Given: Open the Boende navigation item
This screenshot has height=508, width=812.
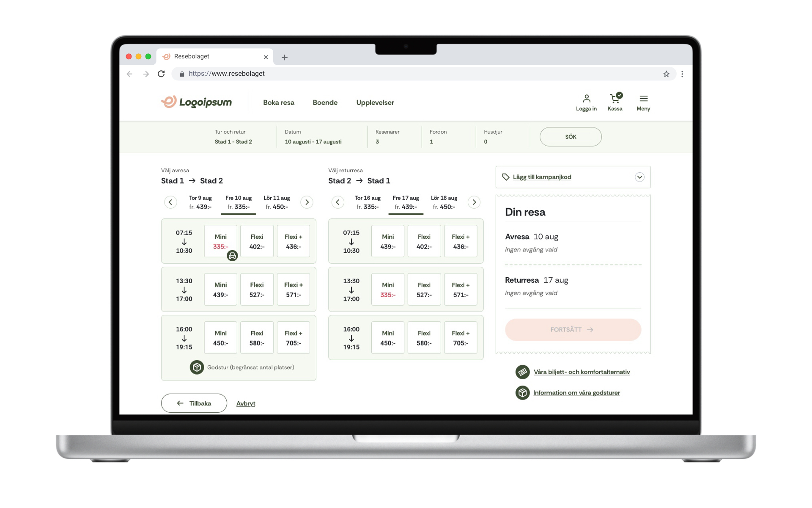Looking at the screenshot, I should coord(325,102).
